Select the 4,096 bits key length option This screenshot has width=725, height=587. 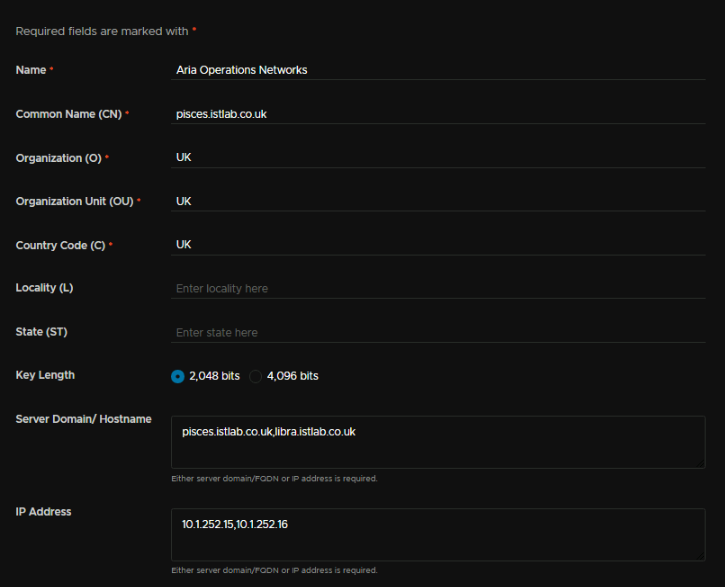pos(256,376)
